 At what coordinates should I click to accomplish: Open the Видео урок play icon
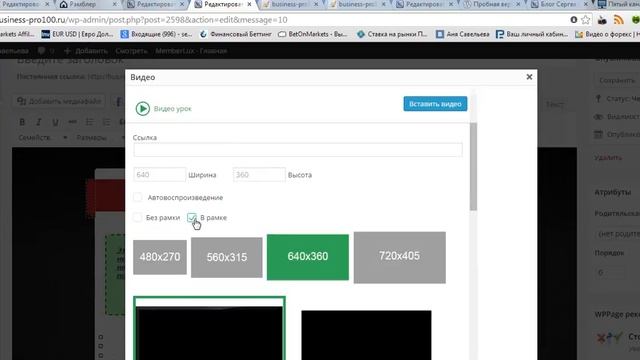[143, 109]
